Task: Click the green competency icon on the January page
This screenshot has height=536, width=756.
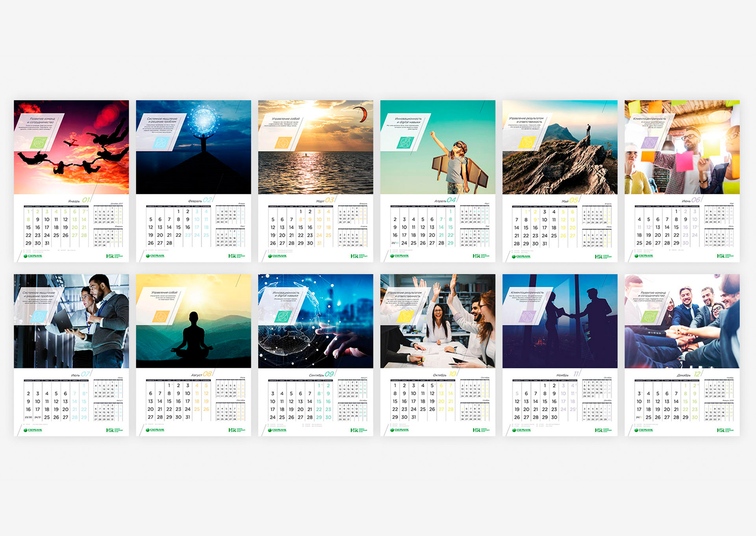Action: [x=39, y=143]
